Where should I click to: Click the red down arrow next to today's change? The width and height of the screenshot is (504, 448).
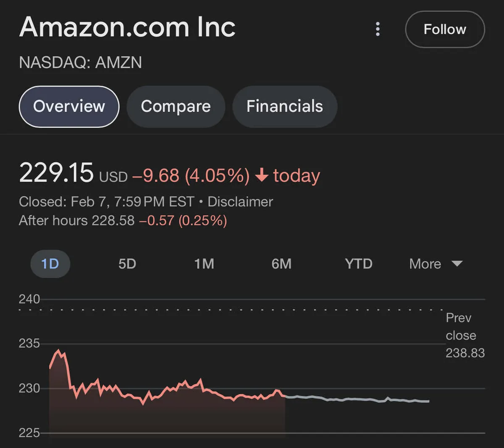[262, 175]
